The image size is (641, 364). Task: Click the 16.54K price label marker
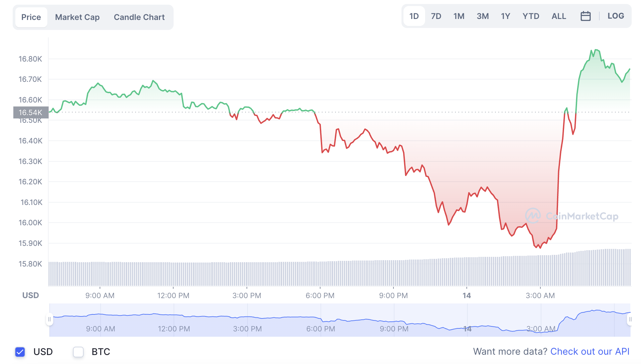[x=31, y=112]
